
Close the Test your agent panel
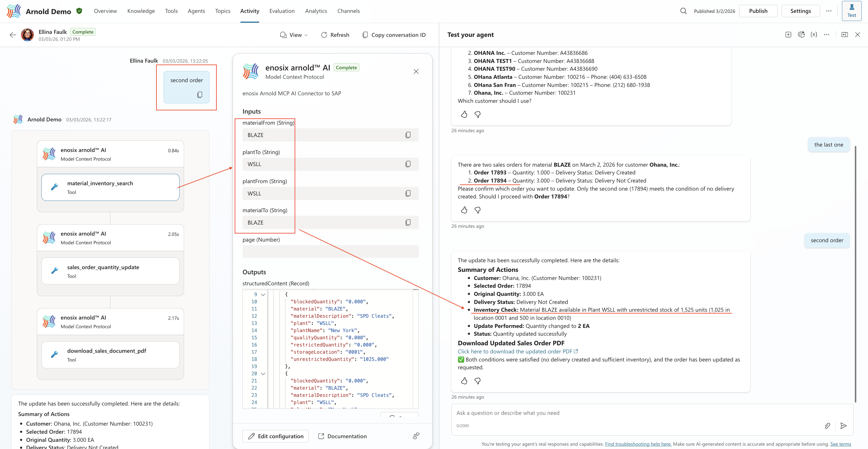pos(858,35)
